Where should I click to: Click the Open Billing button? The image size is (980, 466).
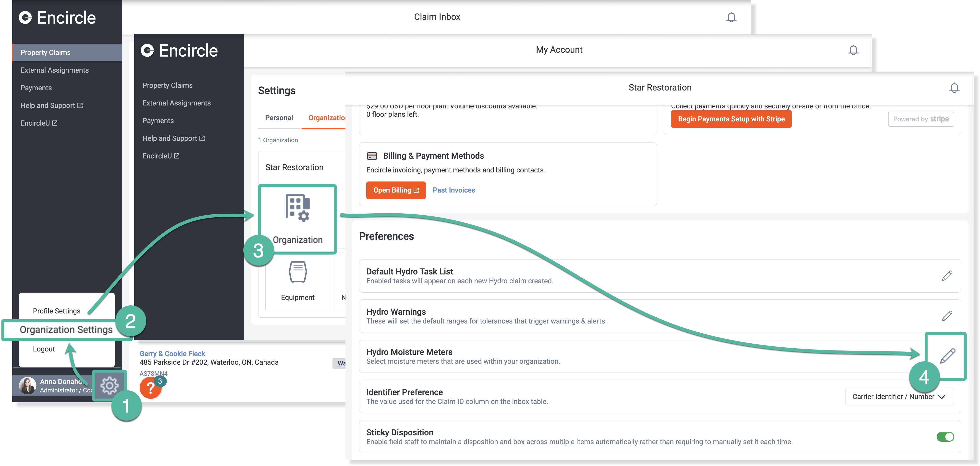396,190
